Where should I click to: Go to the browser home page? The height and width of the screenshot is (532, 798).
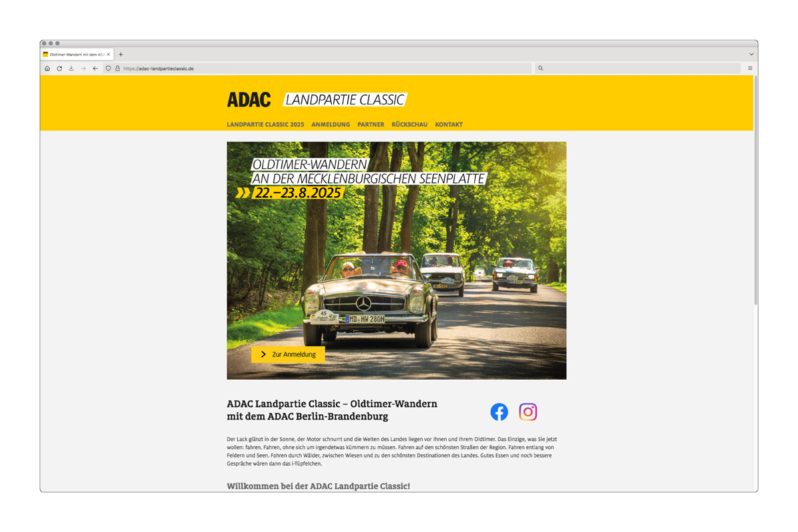point(47,68)
